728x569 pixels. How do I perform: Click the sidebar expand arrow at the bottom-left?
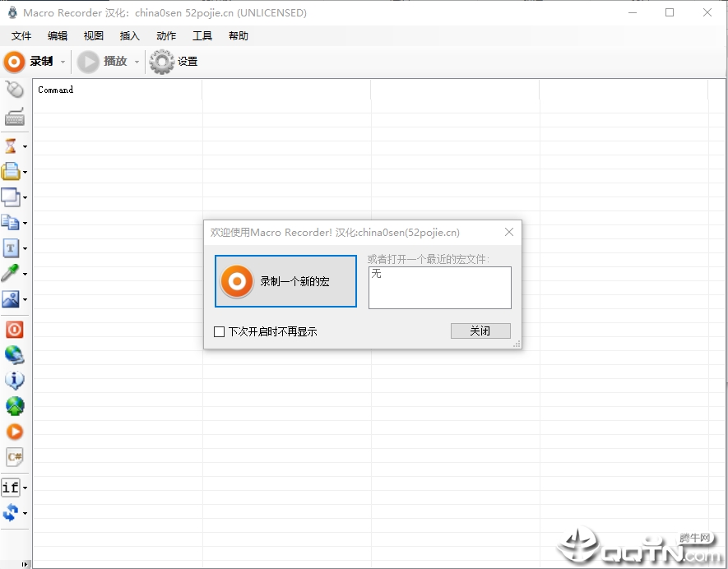click(25, 564)
